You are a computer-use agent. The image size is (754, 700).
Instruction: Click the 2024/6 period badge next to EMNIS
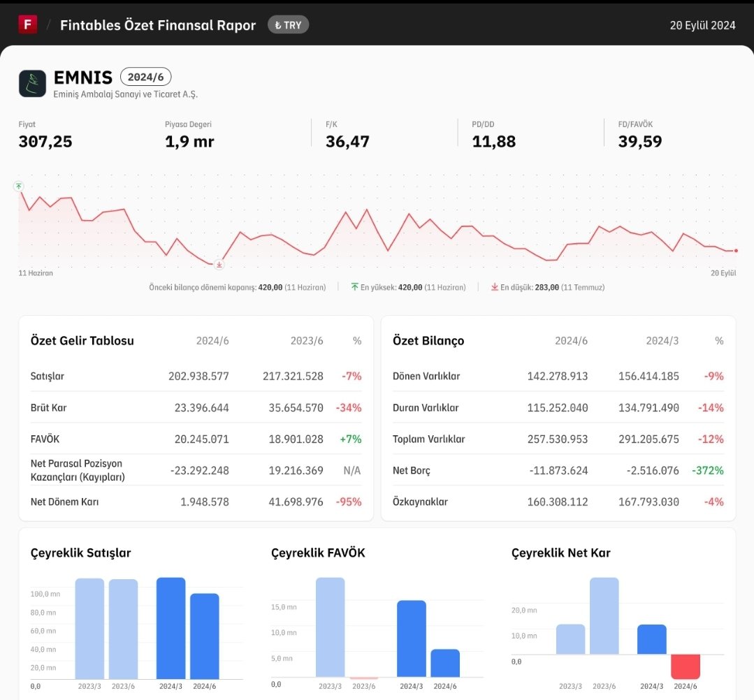[x=146, y=77]
